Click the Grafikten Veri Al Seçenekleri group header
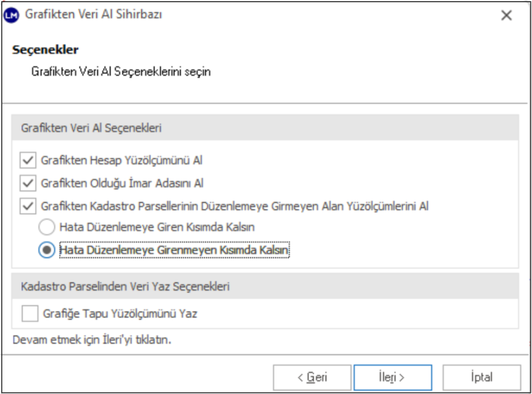Image resolution: width=532 pixels, height=394 pixels. (x=91, y=128)
